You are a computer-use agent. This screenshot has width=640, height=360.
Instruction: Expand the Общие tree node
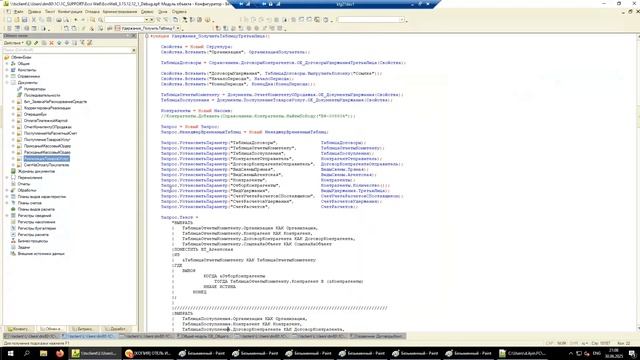pos(7,64)
